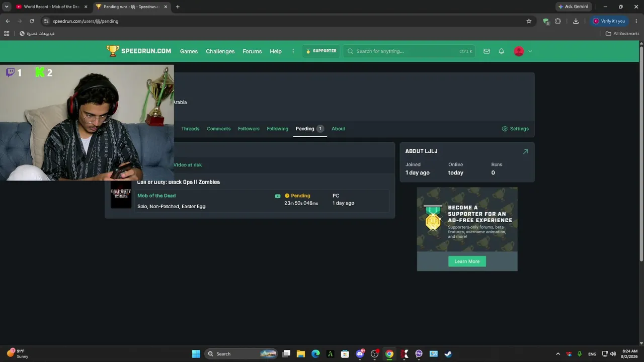Viewport: 644px width, 362px height.
Task: Open the messages envelope icon
Action: pos(487,51)
